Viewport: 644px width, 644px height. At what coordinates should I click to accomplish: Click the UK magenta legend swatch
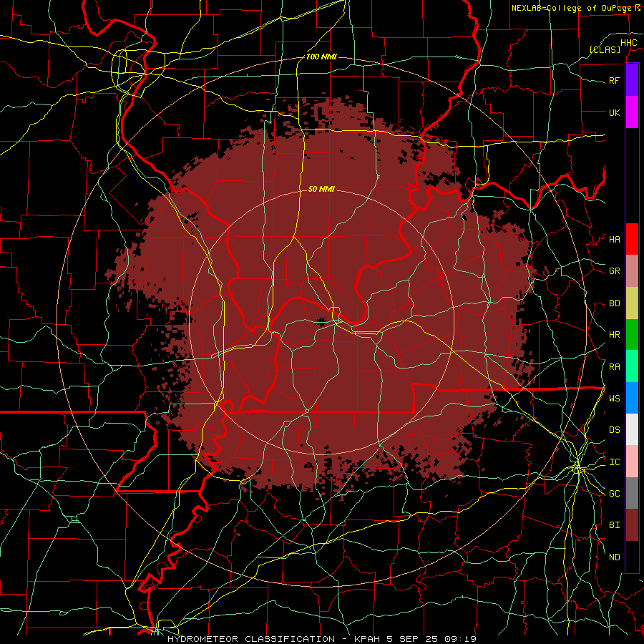(x=632, y=112)
